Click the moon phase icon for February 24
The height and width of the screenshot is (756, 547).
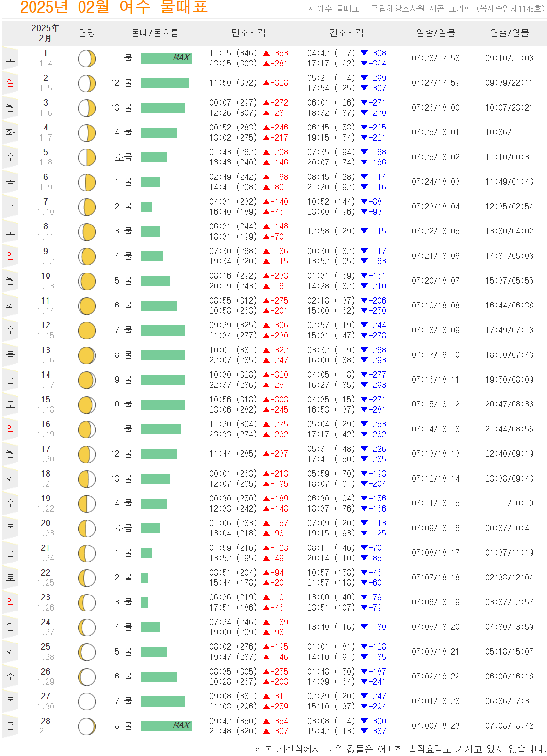click(x=87, y=627)
